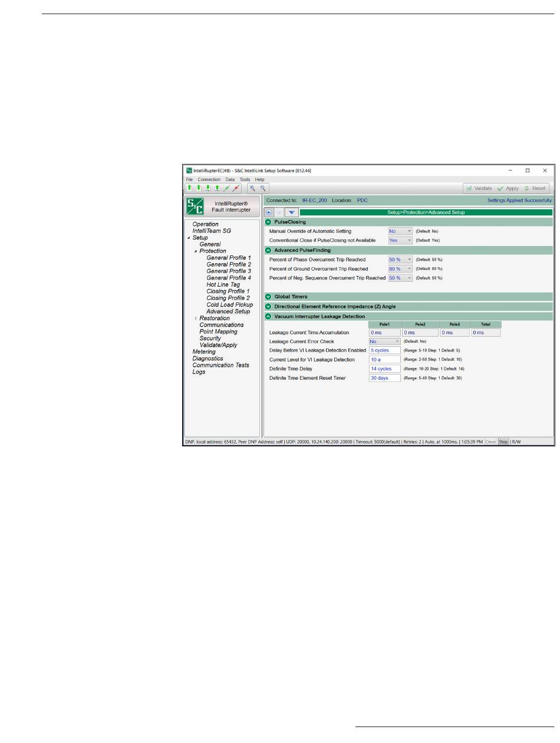560x743 pixels.
Task: Open Manual Override of Automatic Setting dropdown
Action: [x=400, y=231]
